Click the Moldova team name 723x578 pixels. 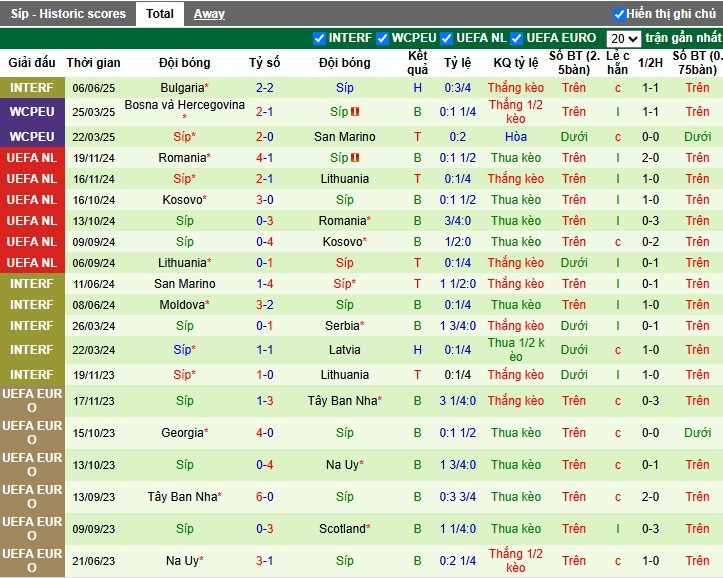pyautogui.click(x=182, y=304)
